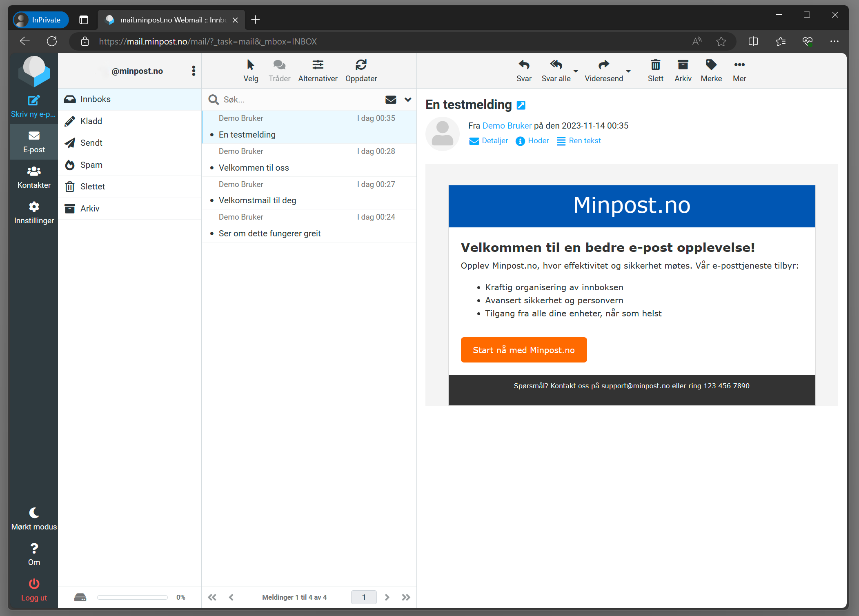Open Svar alle dropdown arrow
This screenshot has height=616, width=859.
point(576,71)
